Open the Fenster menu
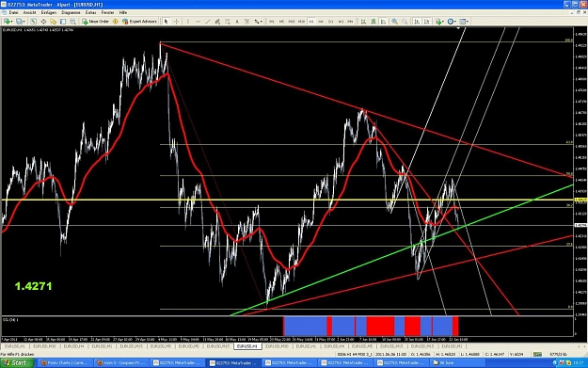The image size is (588, 368). click(107, 12)
